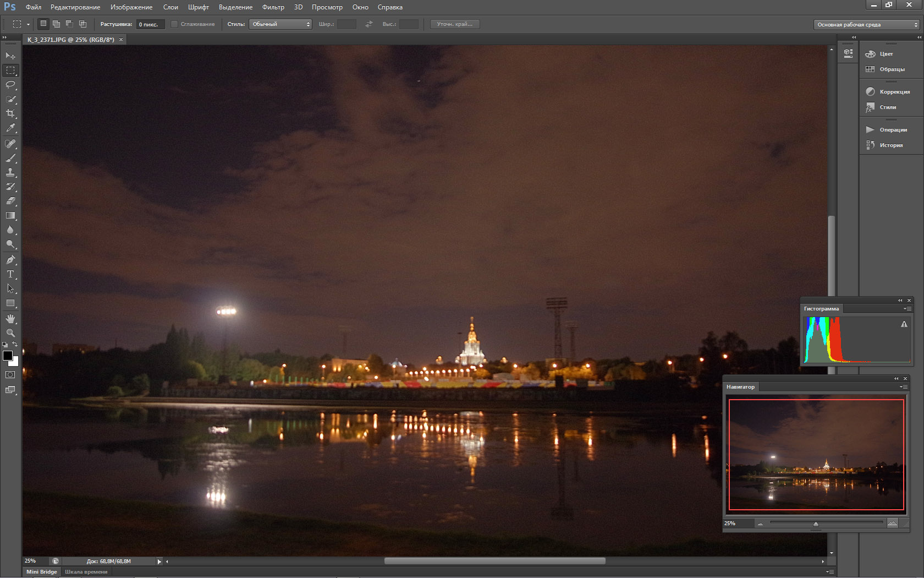Image resolution: width=924 pixels, height=578 pixels.
Task: Select the Lasso tool
Action: (x=10, y=85)
